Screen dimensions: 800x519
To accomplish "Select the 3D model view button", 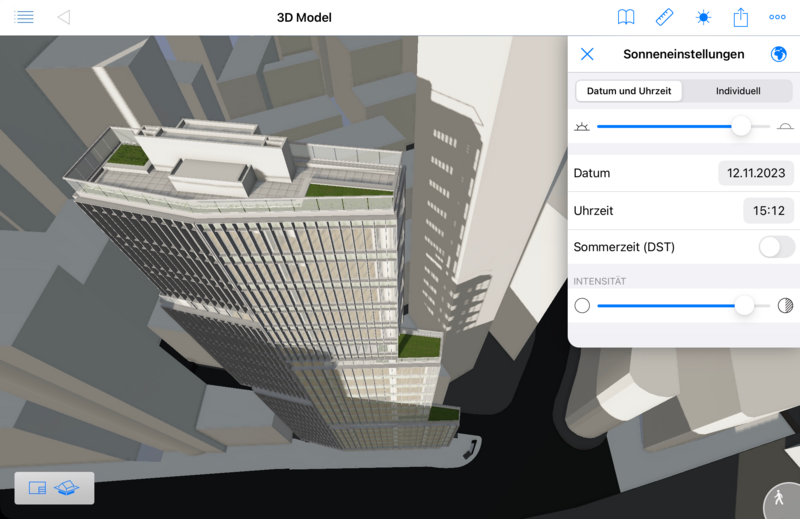I will click(x=66, y=488).
